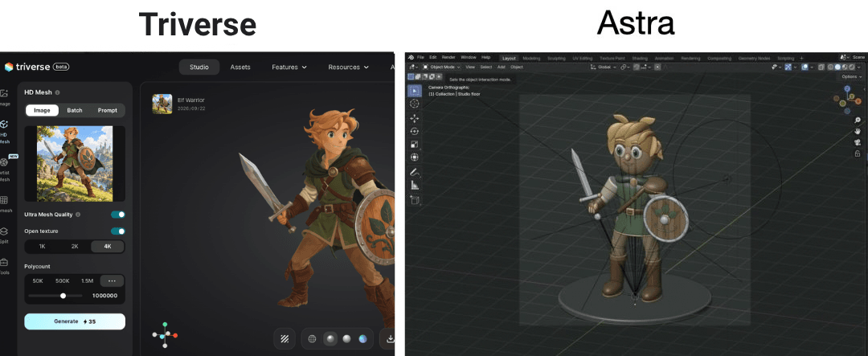The width and height of the screenshot is (868, 356).
Task: Select Blender's Annotate tool
Action: pos(414,172)
